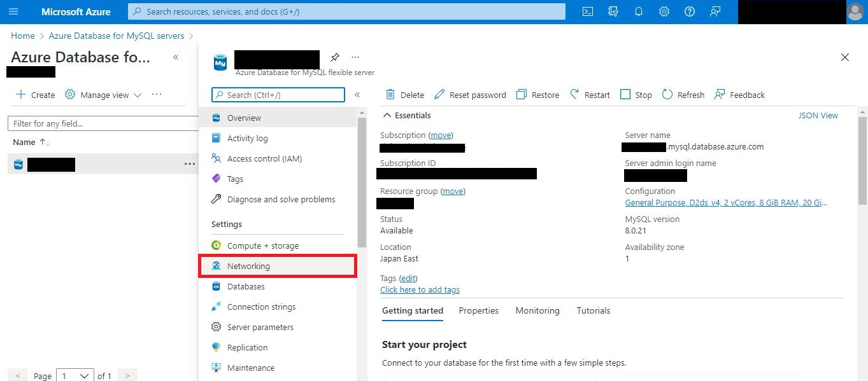Viewport: 868px width, 381px height.
Task: Stop the MySQL server
Action: pyautogui.click(x=636, y=95)
